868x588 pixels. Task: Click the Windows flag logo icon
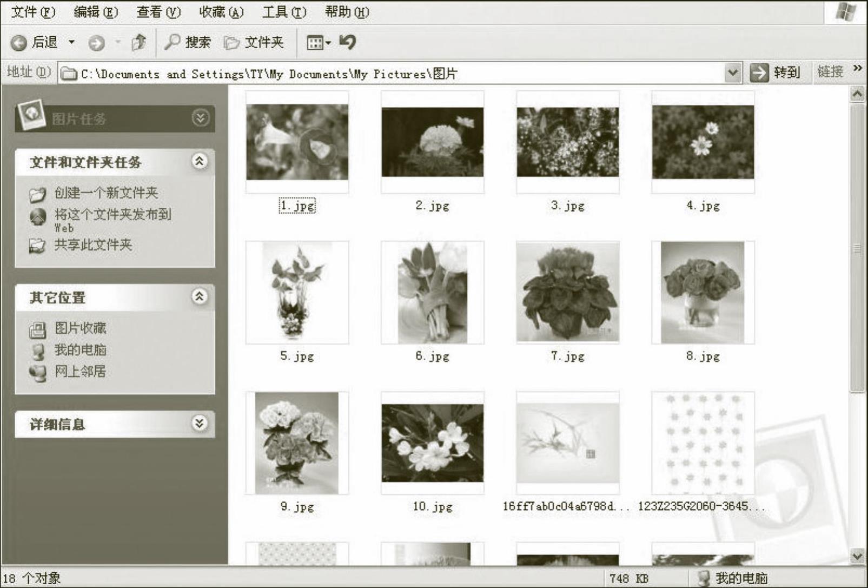(846, 11)
